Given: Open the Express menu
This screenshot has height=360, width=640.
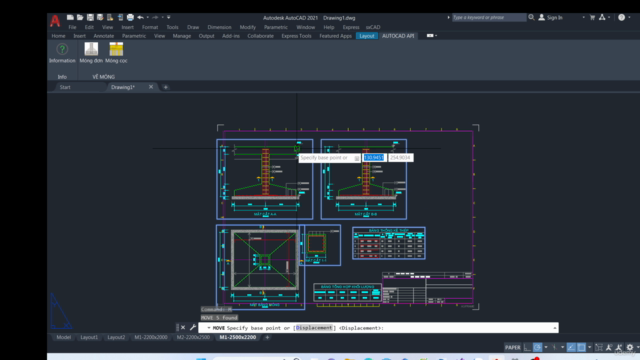Looking at the screenshot, I should pyautogui.click(x=351, y=27).
